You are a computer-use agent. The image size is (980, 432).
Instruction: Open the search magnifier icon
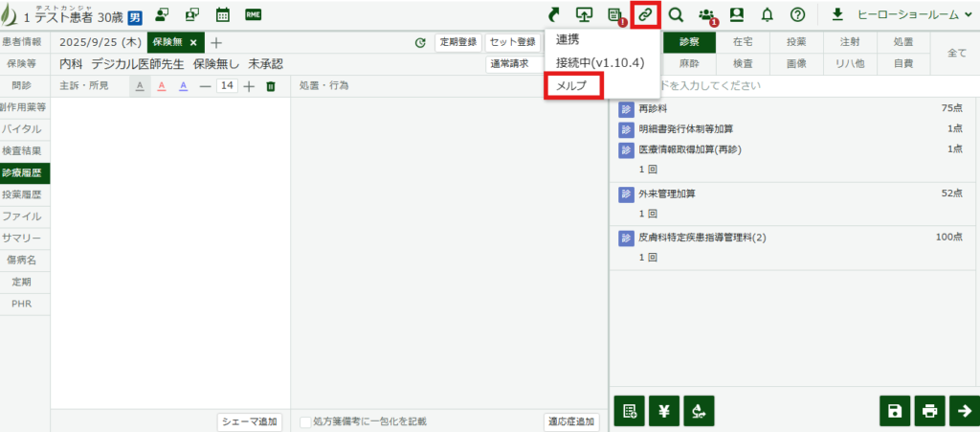(x=676, y=15)
